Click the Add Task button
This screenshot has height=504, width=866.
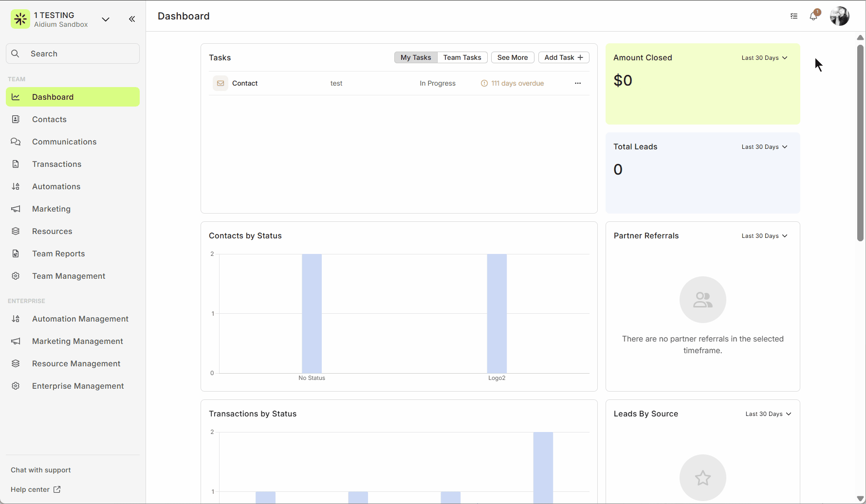pyautogui.click(x=563, y=57)
